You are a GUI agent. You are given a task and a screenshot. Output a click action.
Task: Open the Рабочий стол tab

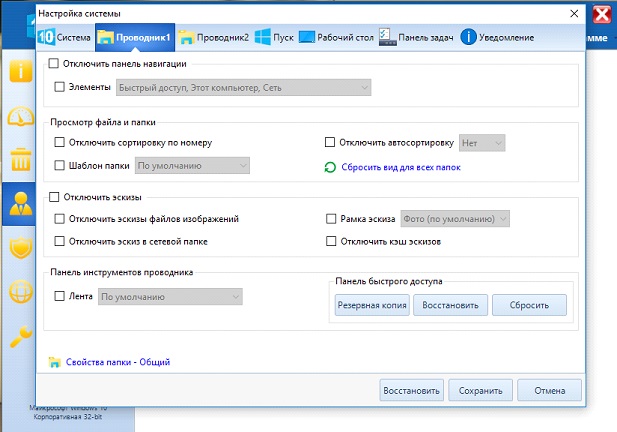(336, 37)
